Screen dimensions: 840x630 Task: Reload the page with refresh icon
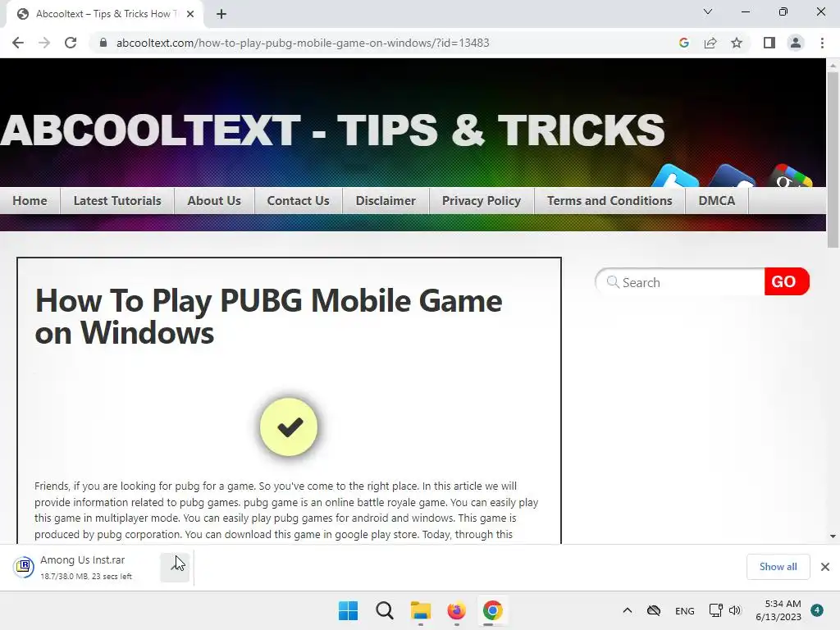(71, 43)
